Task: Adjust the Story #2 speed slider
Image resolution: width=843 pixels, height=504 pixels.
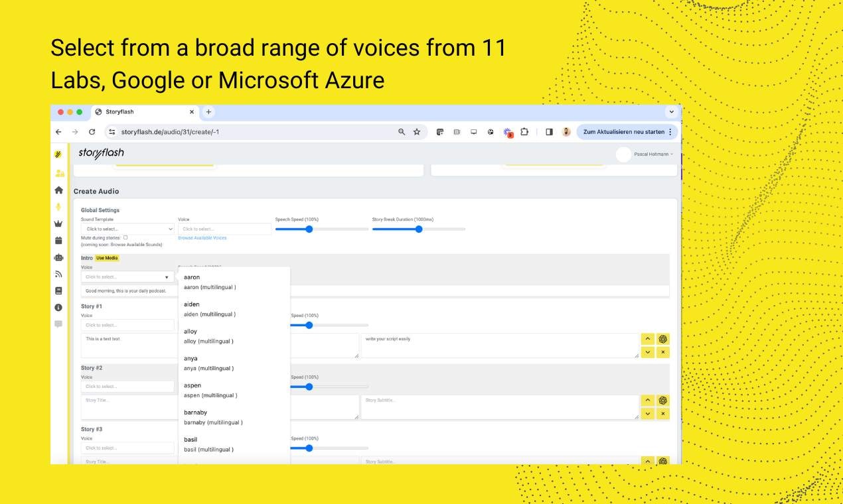Action: pyautogui.click(x=329, y=386)
